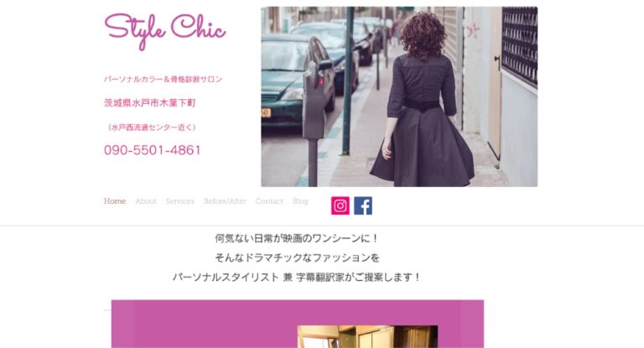
Task: Open the Facebook icon link
Action: pos(363,205)
